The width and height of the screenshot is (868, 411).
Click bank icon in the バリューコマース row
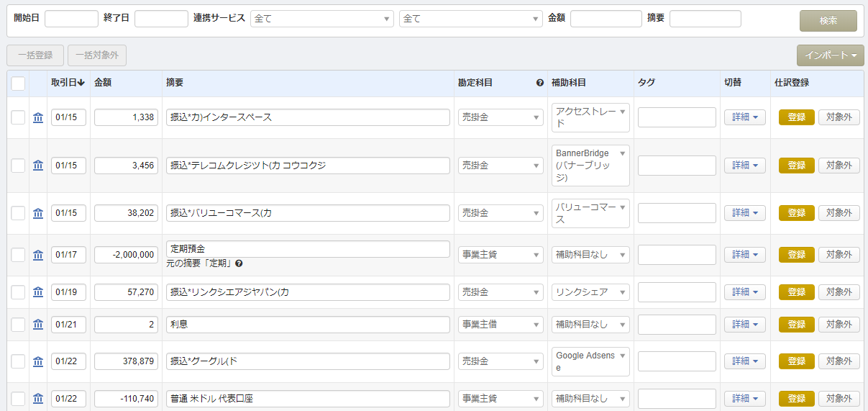[x=38, y=213]
